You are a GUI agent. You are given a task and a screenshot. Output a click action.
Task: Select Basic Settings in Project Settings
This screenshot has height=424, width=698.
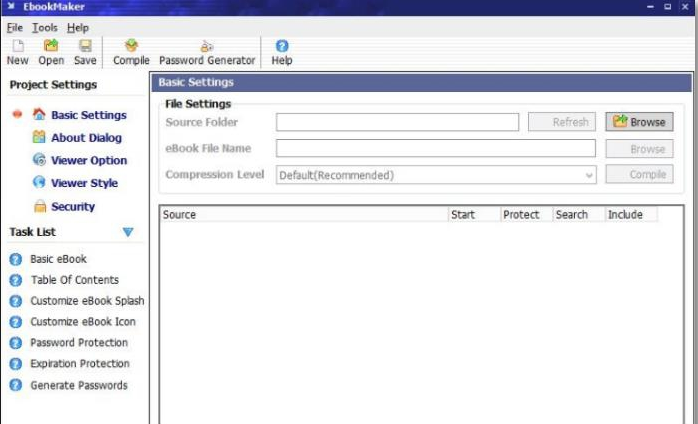[89, 115]
